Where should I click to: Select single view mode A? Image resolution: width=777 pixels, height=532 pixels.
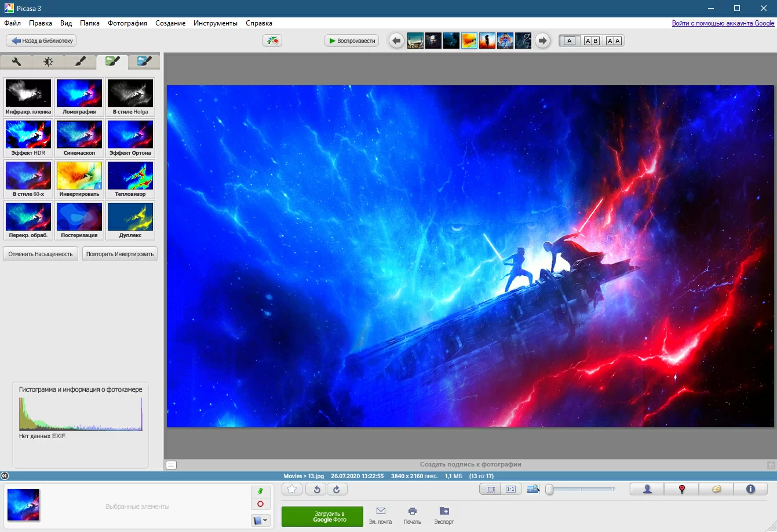click(x=570, y=41)
